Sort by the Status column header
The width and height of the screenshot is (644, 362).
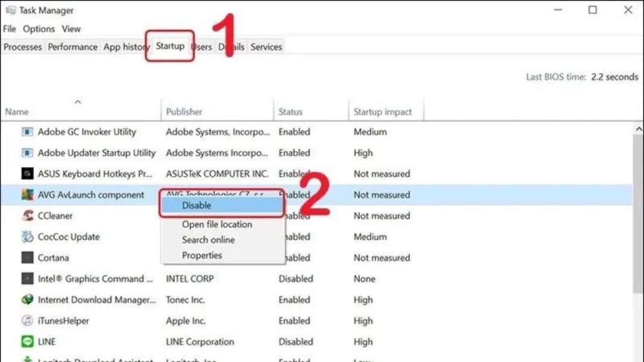[x=311, y=111]
